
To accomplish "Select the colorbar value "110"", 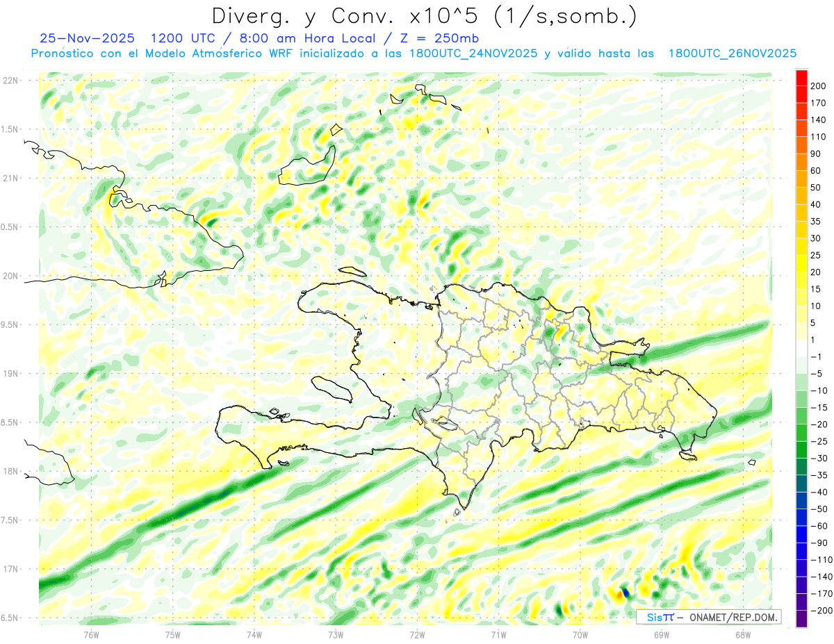I will pyautogui.click(x=819, y=137).
